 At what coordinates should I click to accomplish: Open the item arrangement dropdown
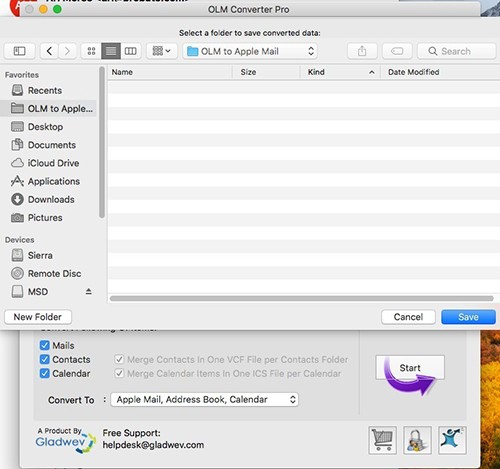coord(162,51)
